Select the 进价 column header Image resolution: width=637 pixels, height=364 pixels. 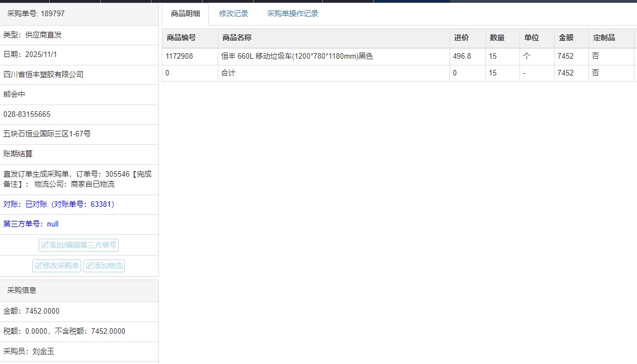461,38
